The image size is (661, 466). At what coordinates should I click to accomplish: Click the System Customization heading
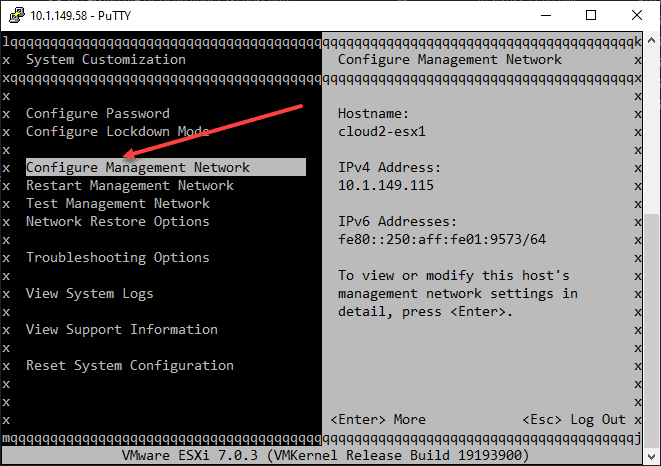pos(106,60)
